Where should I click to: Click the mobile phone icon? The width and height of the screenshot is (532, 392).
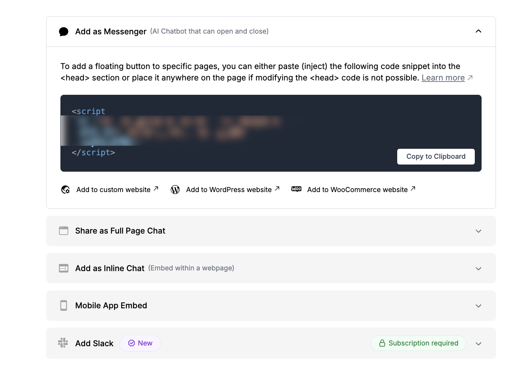(64, 305)
